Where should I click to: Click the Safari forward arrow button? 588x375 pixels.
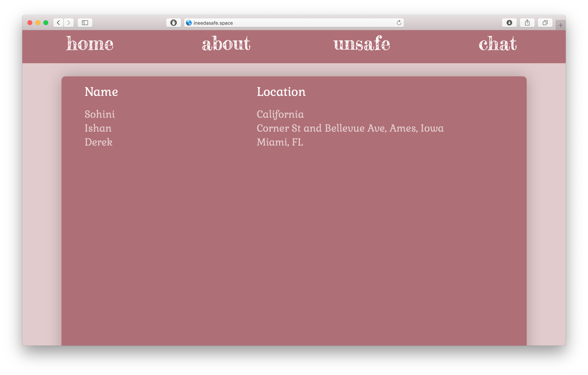pos(69,23)
